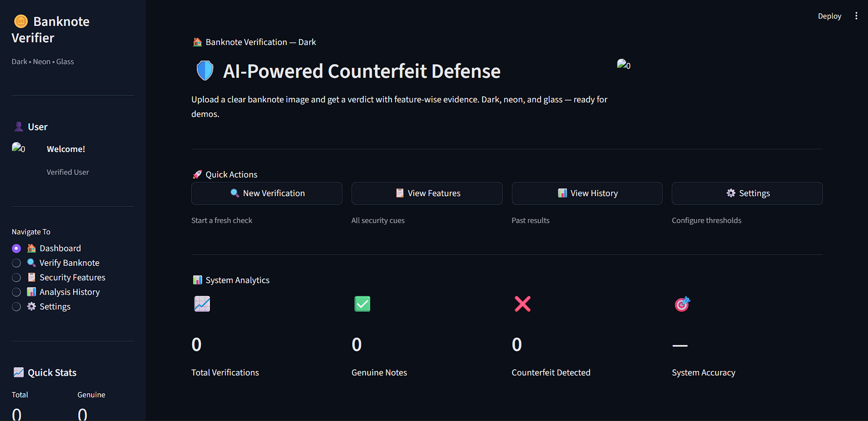Screen dimensions: 868x421
Task: Click the red cross icon above Counterfeit Detected
Action: click(522, 304)
